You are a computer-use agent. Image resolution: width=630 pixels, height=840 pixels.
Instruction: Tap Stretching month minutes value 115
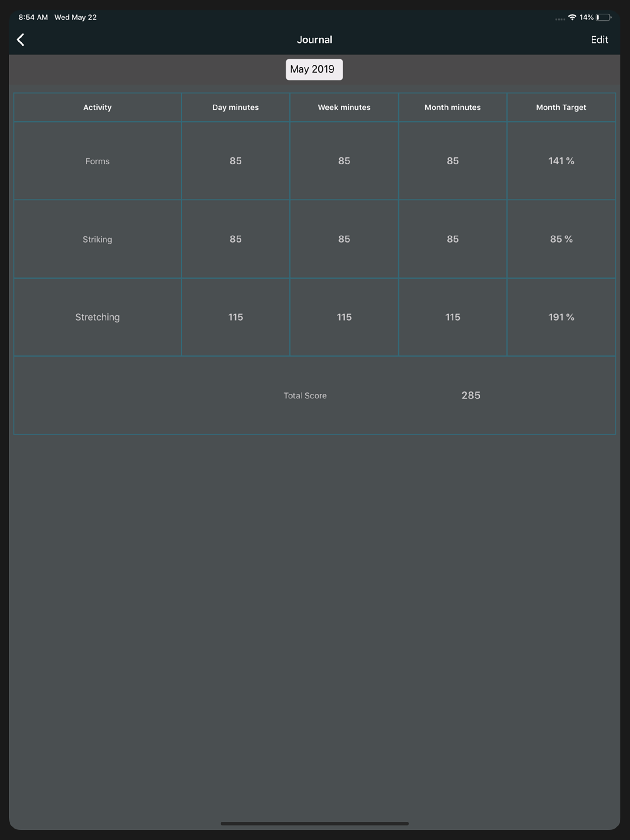[x=453, y=317]
